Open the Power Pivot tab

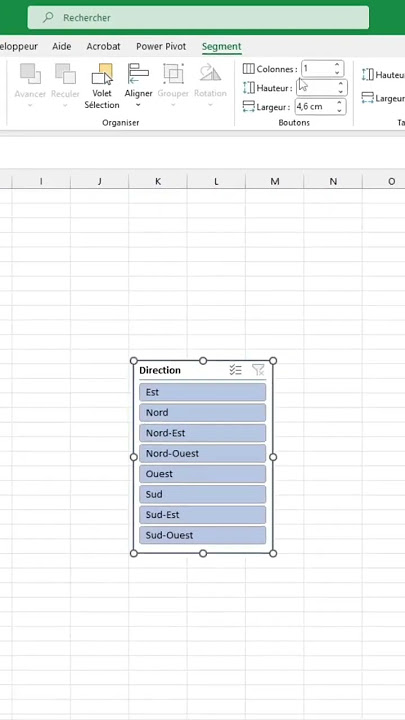[161, 46]
